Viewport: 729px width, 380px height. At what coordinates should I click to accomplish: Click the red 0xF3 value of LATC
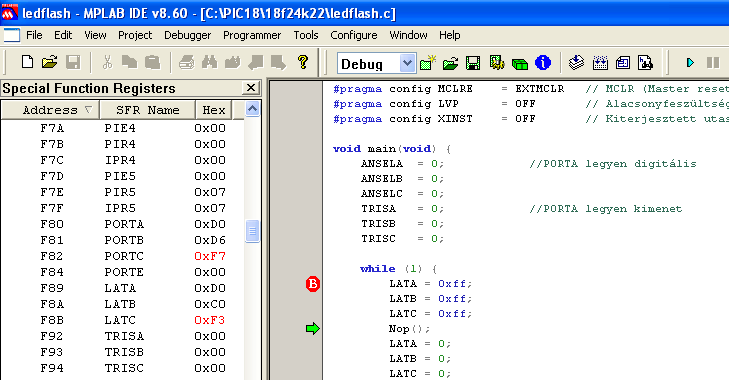coord(210,320)
